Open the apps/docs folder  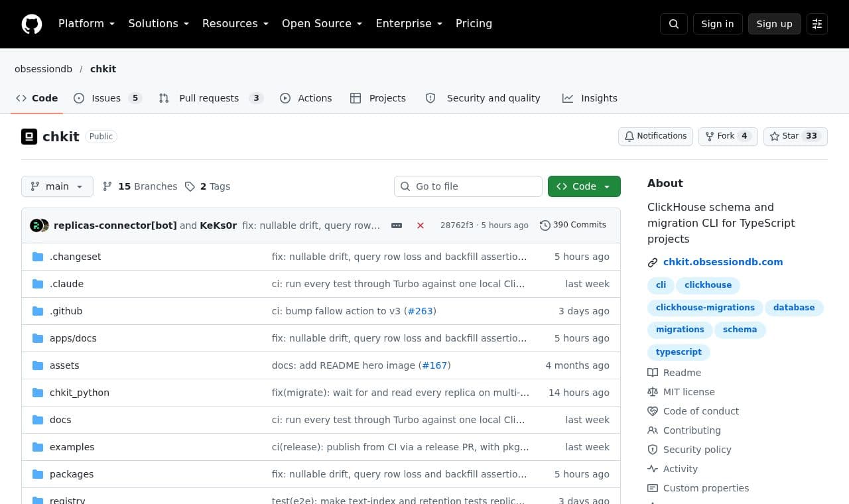pyautogui.click(x=73, y=338)
